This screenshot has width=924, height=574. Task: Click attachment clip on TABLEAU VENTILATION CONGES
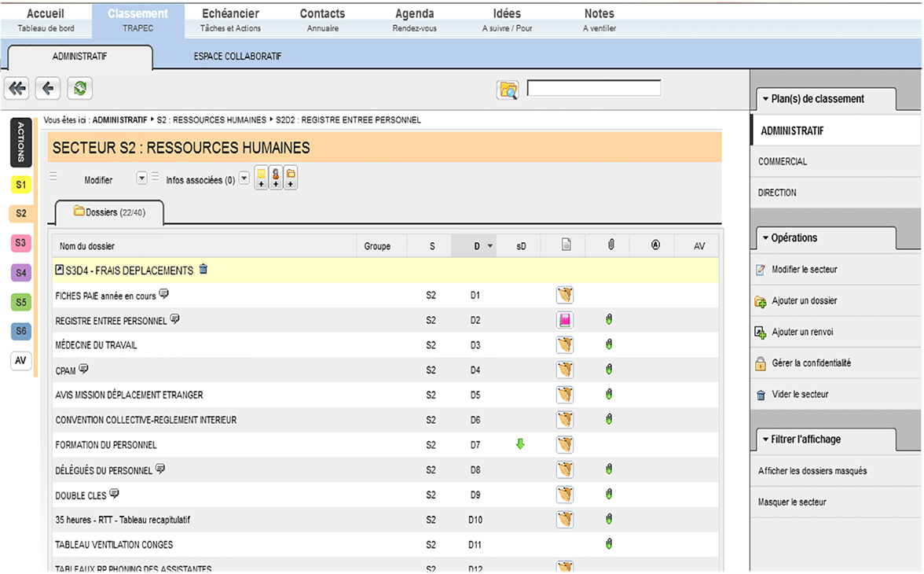(609, 544)
